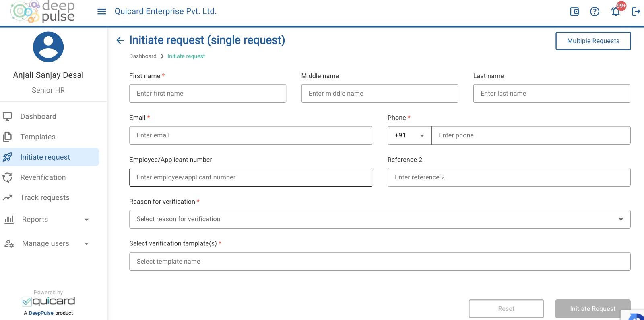644x320 pixels.
Task: Click the logout icon
Action: (636, 12)
